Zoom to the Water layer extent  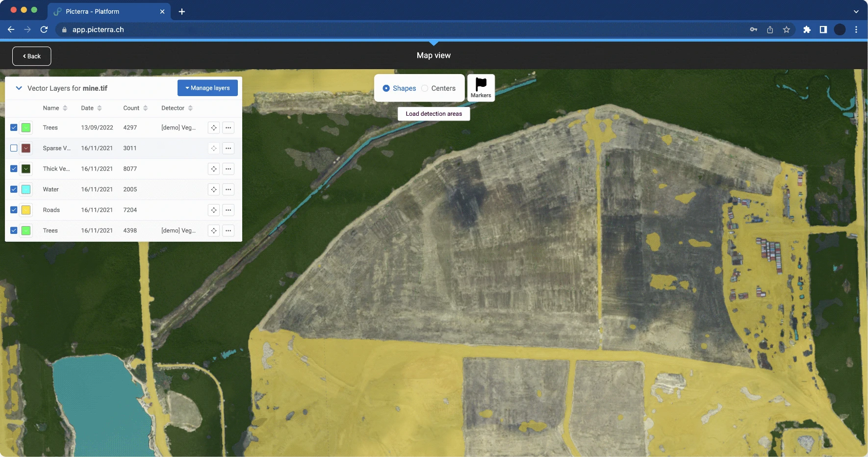point(214,189)
